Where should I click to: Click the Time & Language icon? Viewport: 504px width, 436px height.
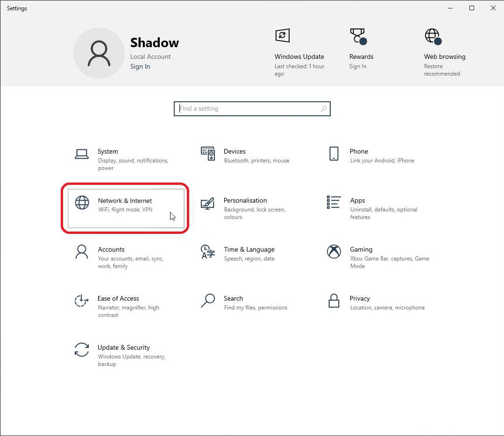[208, 252]
